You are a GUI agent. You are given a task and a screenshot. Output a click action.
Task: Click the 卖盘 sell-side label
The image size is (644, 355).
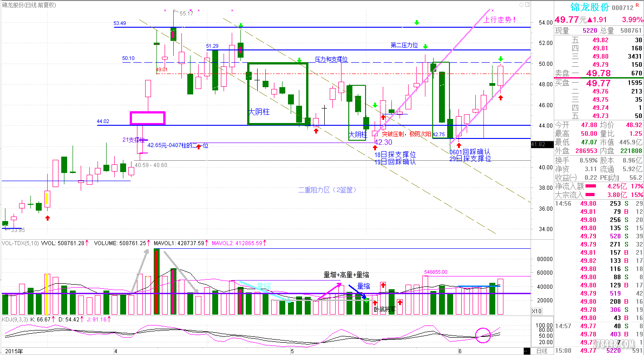coord(563,73)
